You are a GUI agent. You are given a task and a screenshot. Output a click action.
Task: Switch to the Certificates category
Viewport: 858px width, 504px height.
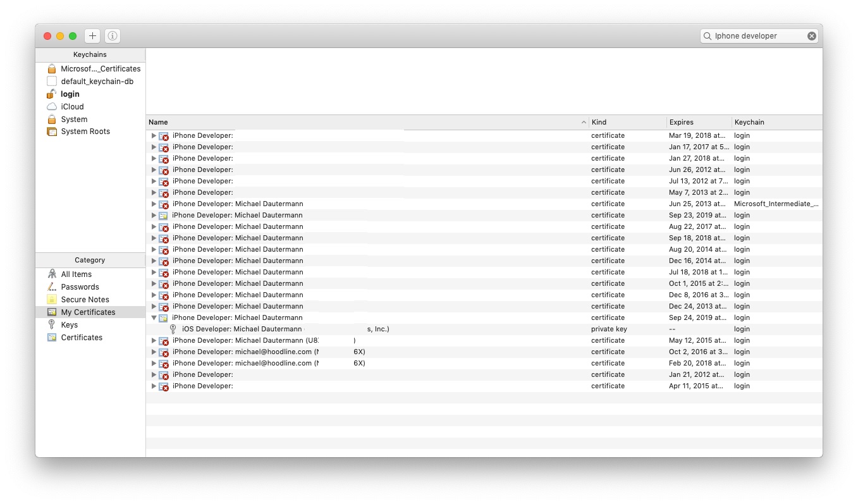pyautogui.click(x=82, y=337)
